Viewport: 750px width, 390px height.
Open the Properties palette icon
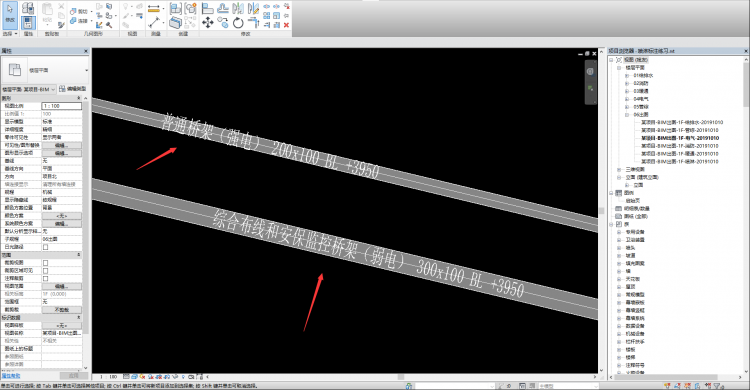28,22
